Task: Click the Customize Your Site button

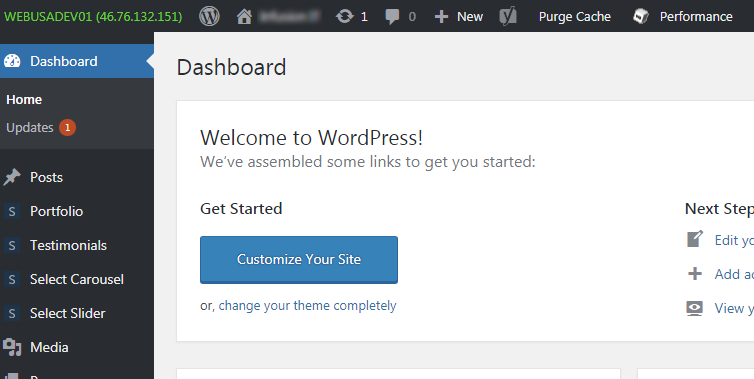Action: pyautogui.click(x=299, y=260)
